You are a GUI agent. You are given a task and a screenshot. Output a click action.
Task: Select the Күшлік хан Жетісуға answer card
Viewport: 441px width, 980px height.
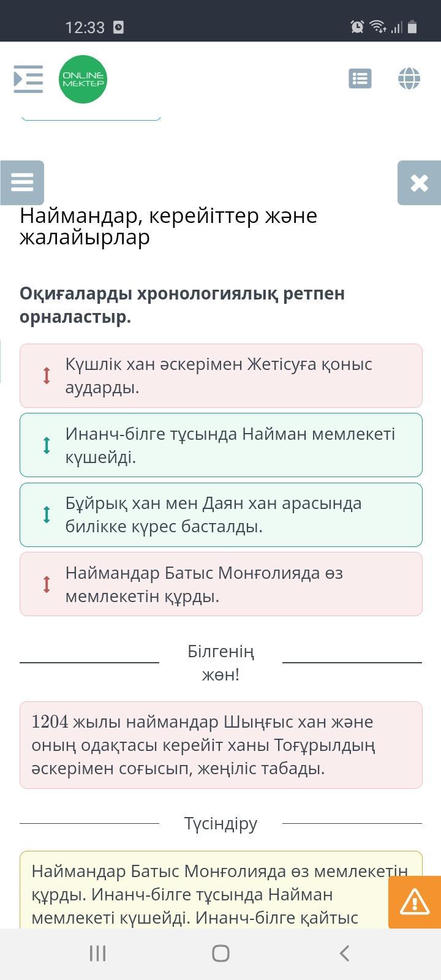(x=233, y=375)
